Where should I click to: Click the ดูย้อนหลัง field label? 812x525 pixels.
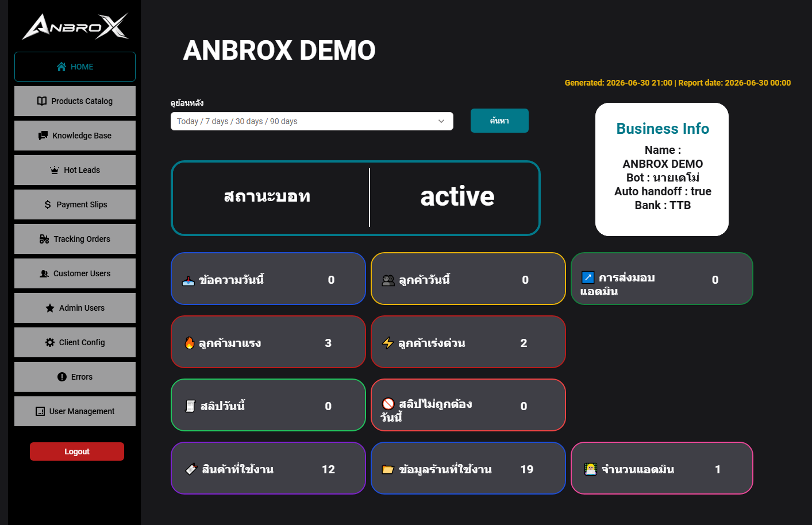(187, 103)
